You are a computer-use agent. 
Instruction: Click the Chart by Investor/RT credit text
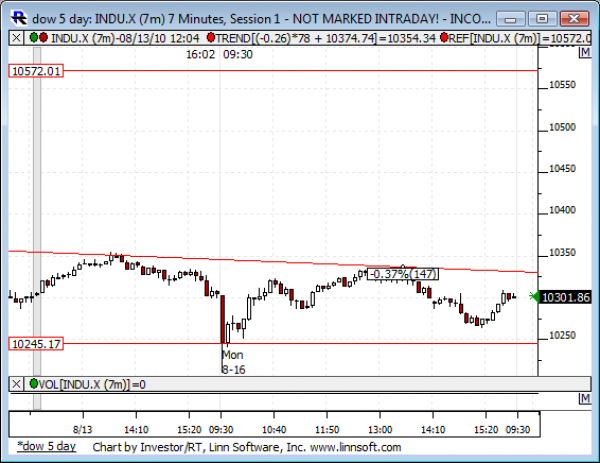247,447
